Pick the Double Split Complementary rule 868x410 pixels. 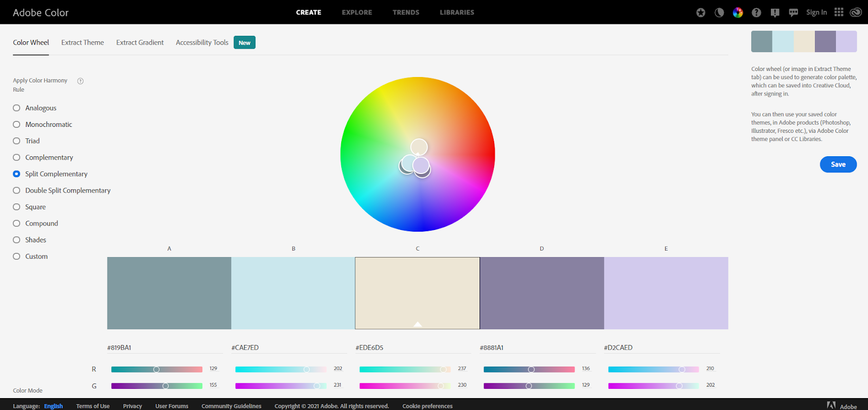coord(62,190)
